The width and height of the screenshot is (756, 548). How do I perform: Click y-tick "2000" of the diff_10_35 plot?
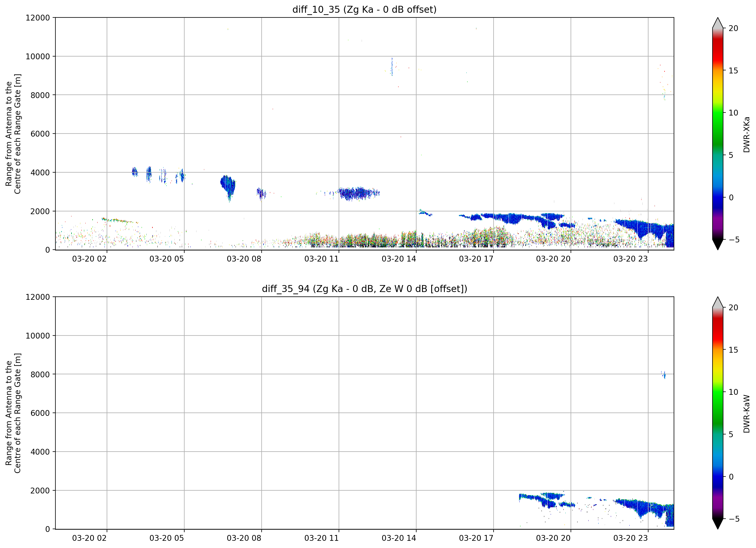pyautogui.click(x=40, y=211)
